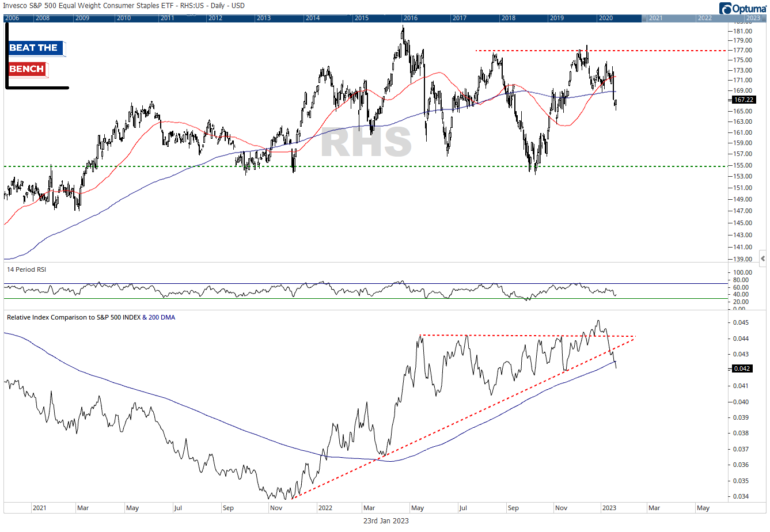Click the 2021 label on bottom date axis
The height and width of the screenshot is (532, 770).
pyautogui.click(x=40, y=508)
